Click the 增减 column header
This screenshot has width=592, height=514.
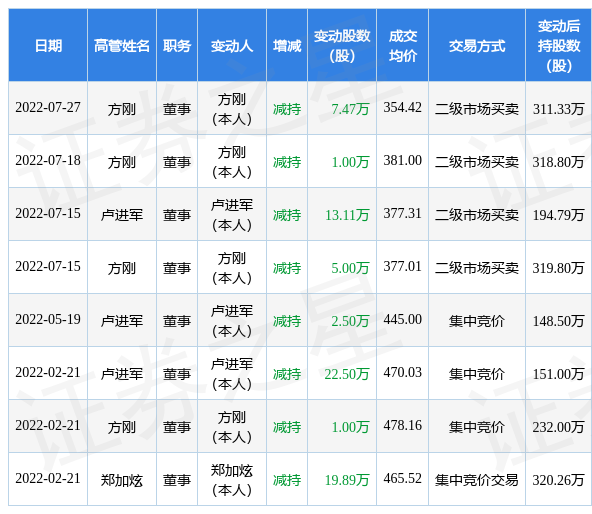click(x=287, y=46)
